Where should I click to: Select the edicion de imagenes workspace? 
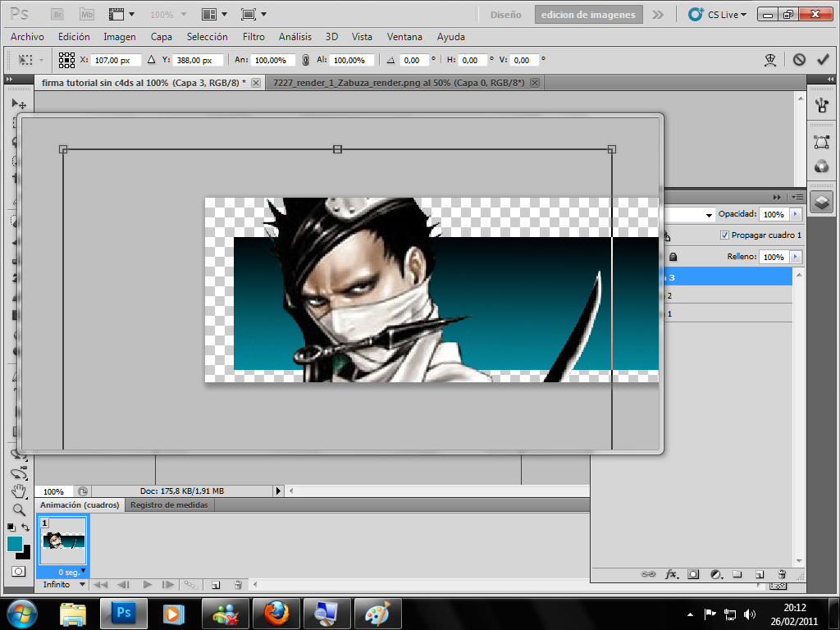588,15
